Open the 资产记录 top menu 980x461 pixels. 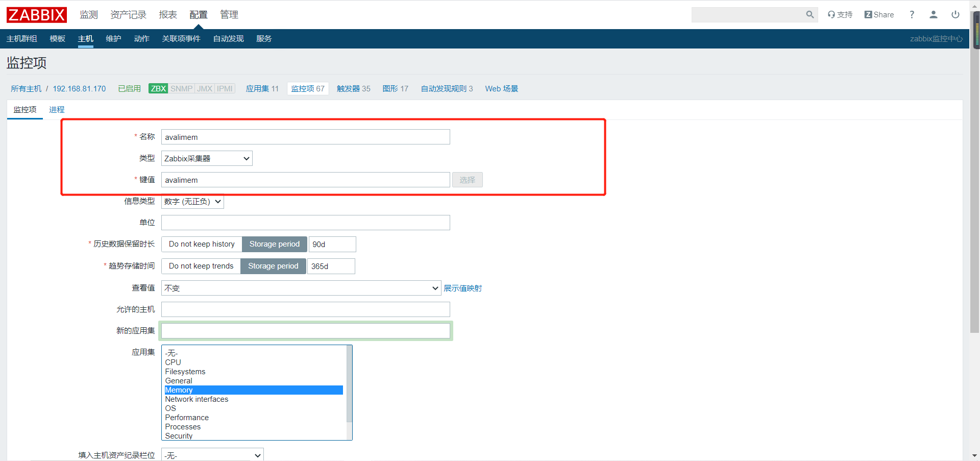click(129, 15)
